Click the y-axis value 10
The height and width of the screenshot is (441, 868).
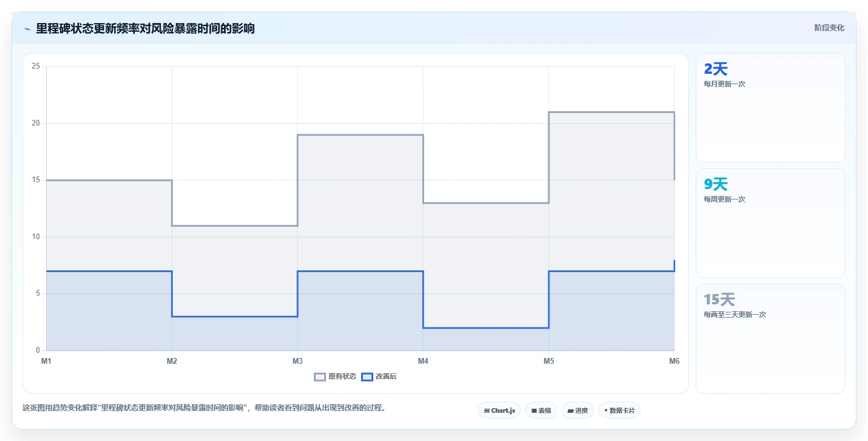36,237
